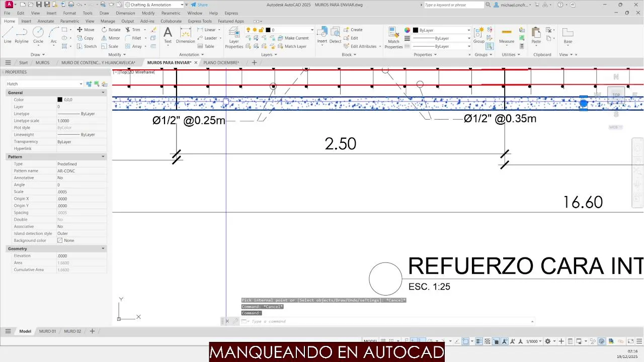Click the layer color black swatch
This screenshot has height=362, width=644.
click(x=268, y=30)
